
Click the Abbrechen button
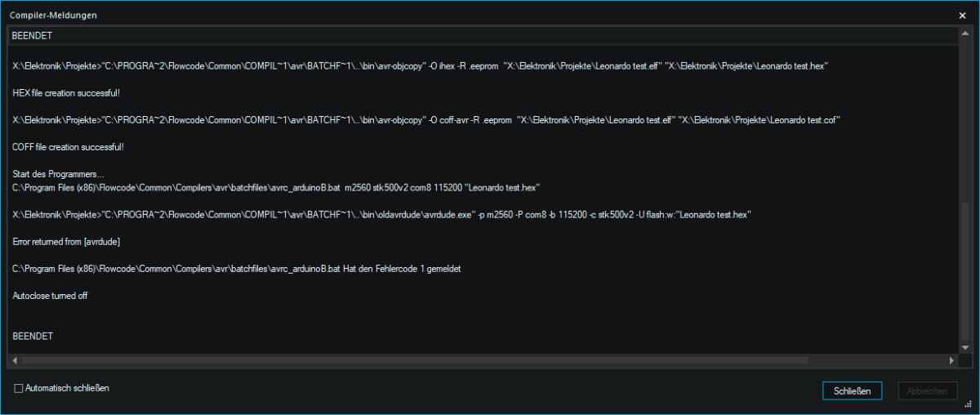point(927,391)
